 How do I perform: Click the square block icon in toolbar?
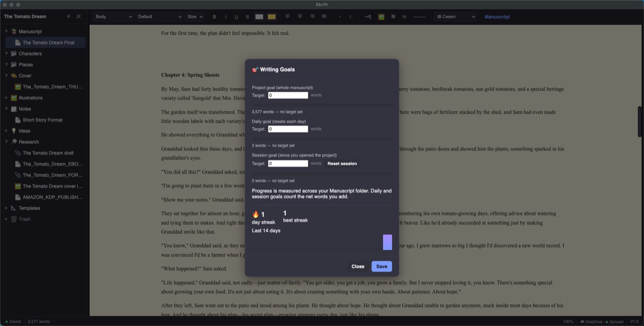point(393,17)
